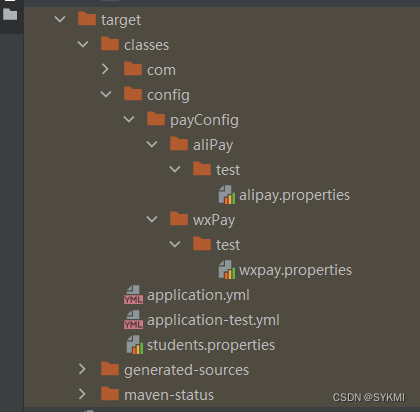Click the application-test.yml YML icon
The image size is (420, 412).
(133, 320)
